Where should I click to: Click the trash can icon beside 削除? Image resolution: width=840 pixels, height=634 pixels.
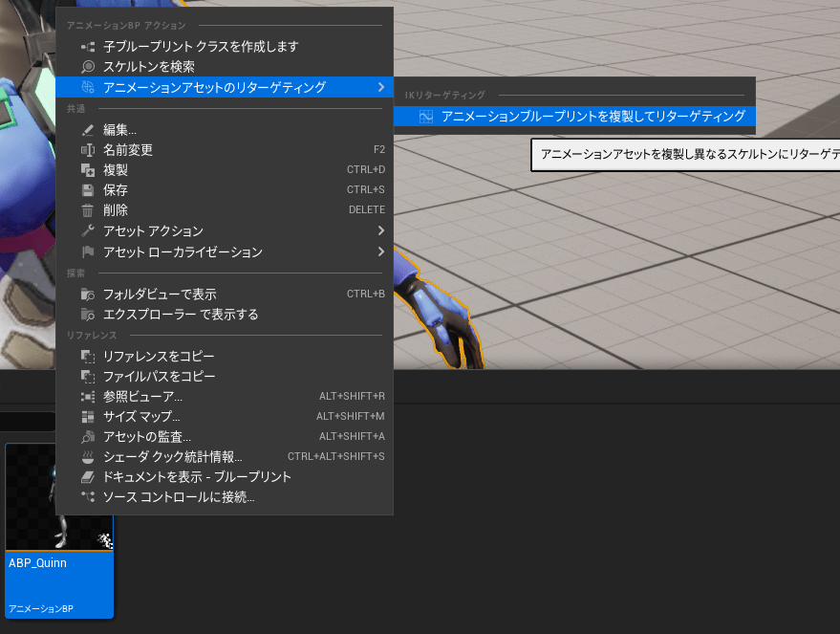coord(88,210)
